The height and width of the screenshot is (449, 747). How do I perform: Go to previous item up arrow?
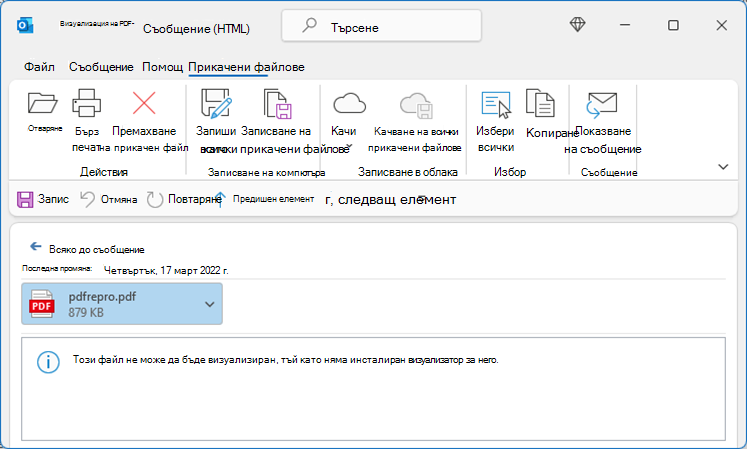(220, 199)
